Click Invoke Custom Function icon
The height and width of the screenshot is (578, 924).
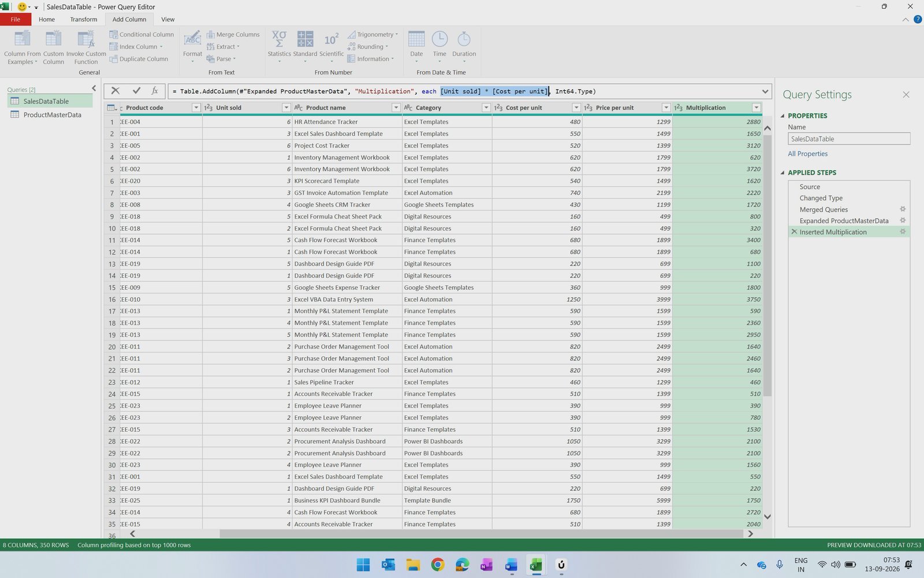pyautogui.click(x=86, y=39)
